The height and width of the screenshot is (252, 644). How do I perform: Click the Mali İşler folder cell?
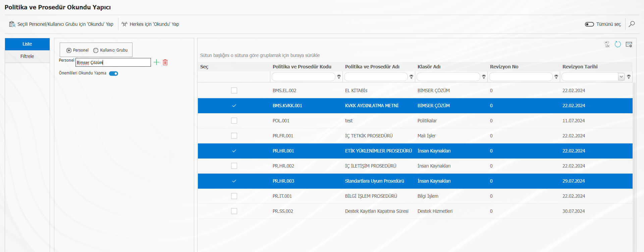pos(426,136)
